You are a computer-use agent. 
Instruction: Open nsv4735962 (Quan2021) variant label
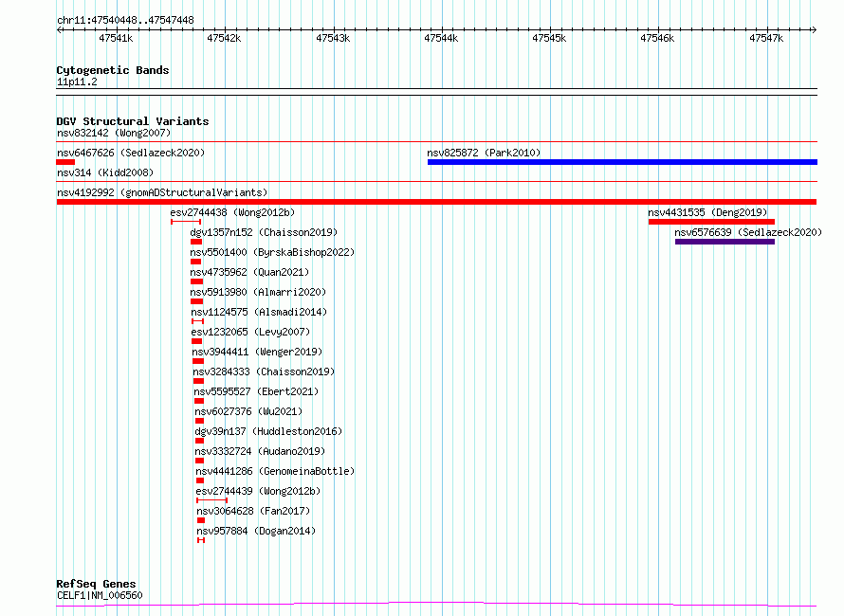(249, 272)
